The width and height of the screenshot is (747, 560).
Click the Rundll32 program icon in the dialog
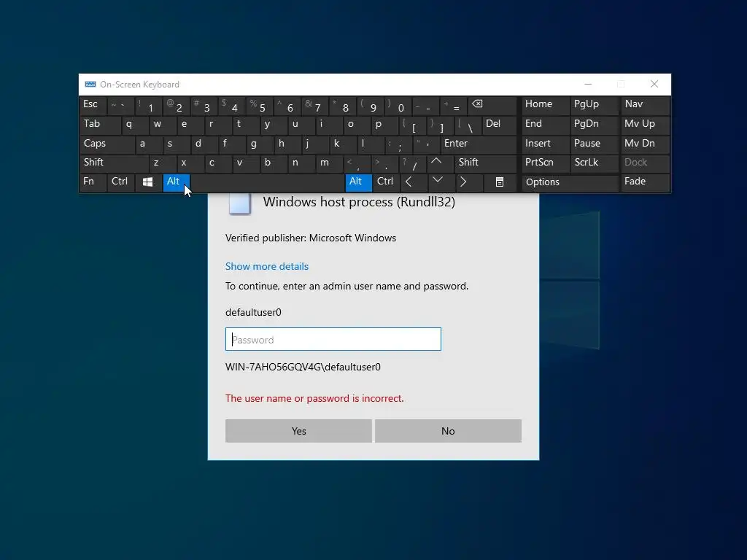tap(239, 204)
